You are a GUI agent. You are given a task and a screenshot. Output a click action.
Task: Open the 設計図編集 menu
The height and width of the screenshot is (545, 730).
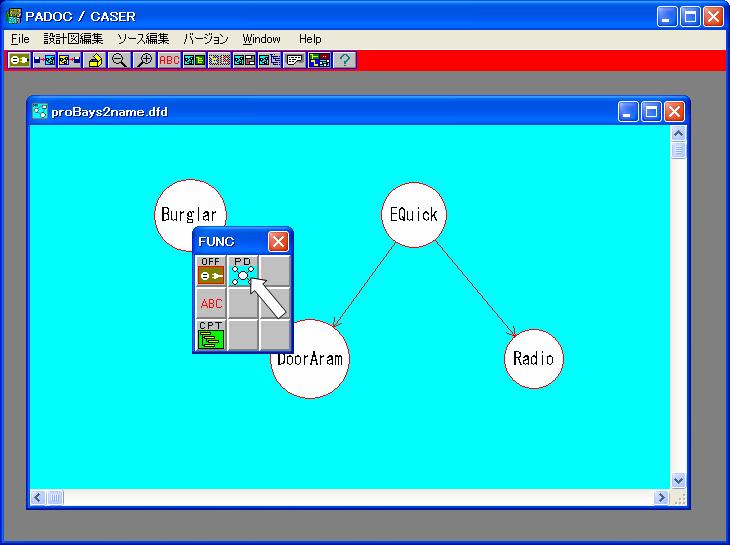pos(73,39)
